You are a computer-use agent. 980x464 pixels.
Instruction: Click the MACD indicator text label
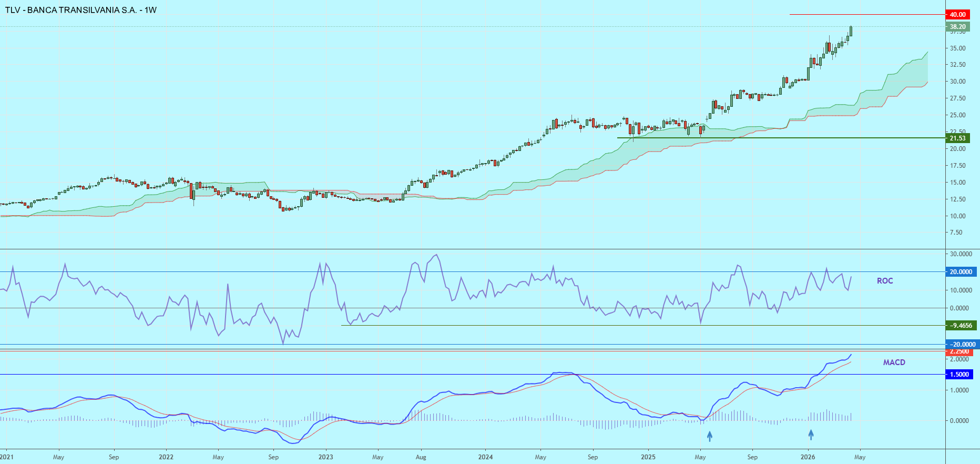(x=894, y=362)
